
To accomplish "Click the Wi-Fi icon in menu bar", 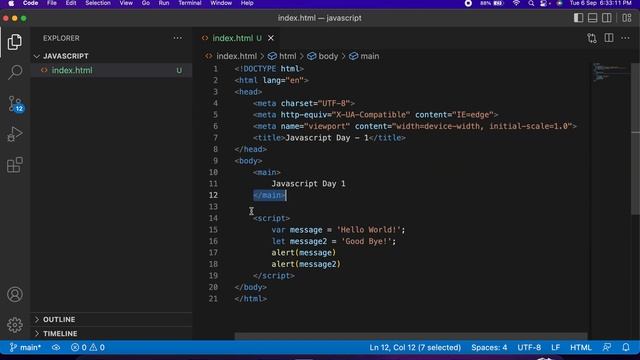I will (x=516, y=3).
